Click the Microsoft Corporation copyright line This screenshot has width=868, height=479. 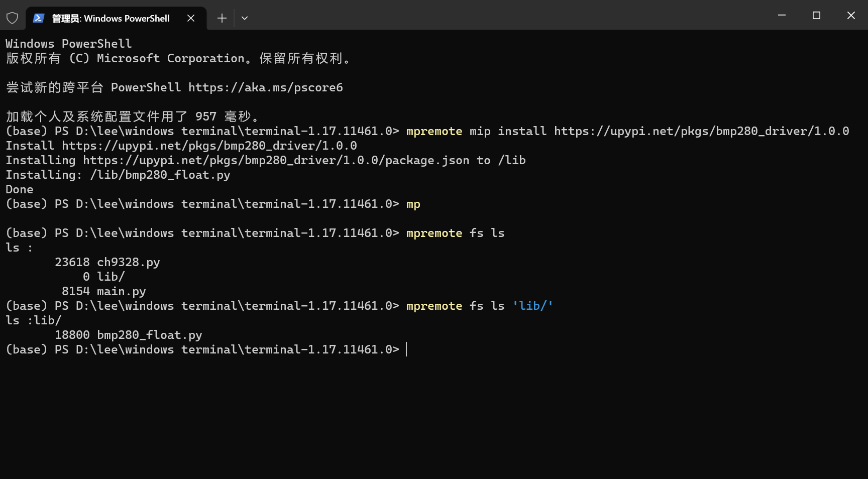pyautogui.click(x=178, y=58)
